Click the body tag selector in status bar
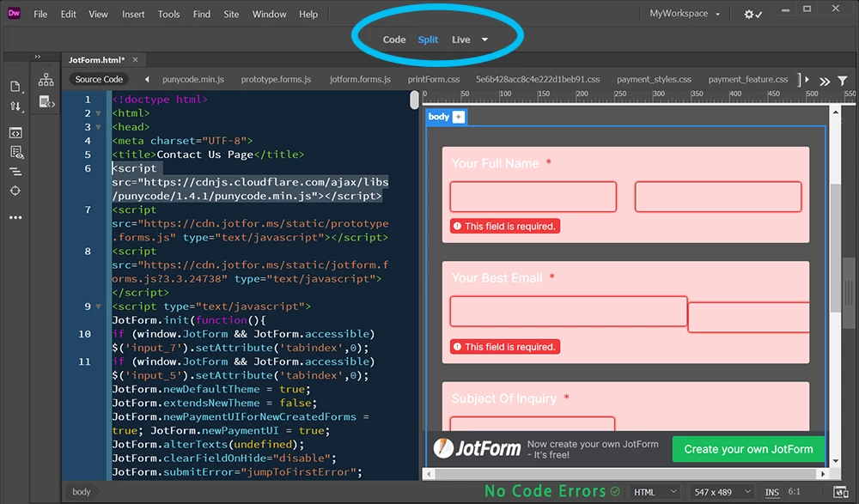The height and width of the screenshot is (504, 859). (81, 492)
